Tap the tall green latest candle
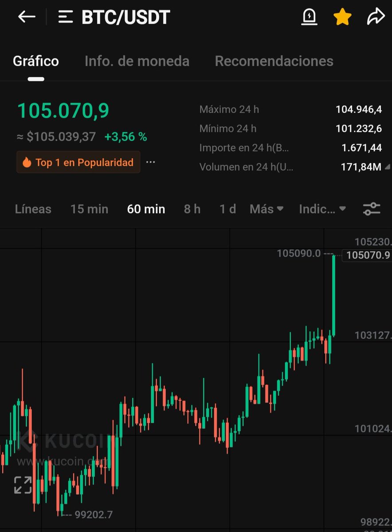392x532 pixels. click(x=333, y=296)
